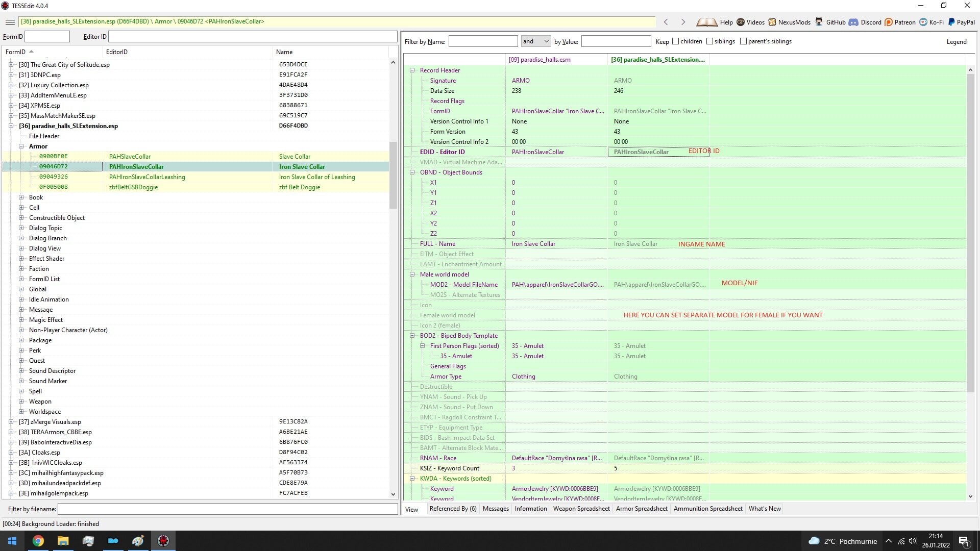Click the volume tray icon
The width and height of the screenshot is (980, 551).
click(913, 541)
